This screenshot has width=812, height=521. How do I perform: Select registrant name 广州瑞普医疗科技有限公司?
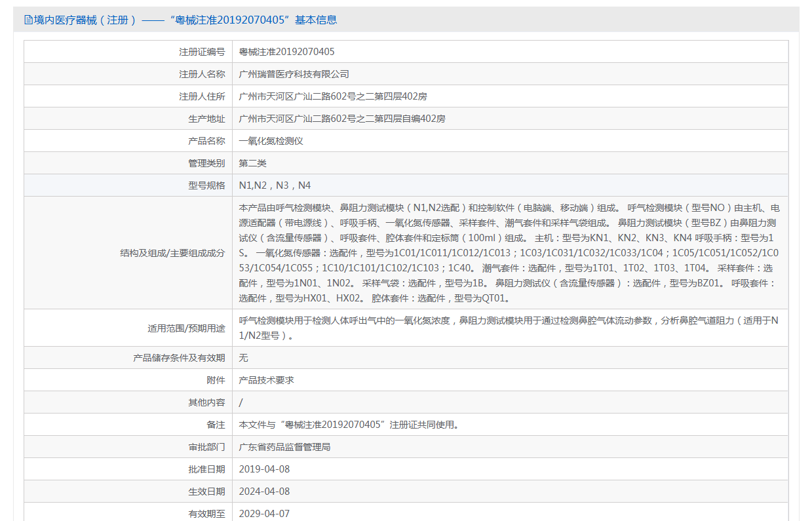click(294, 74)
